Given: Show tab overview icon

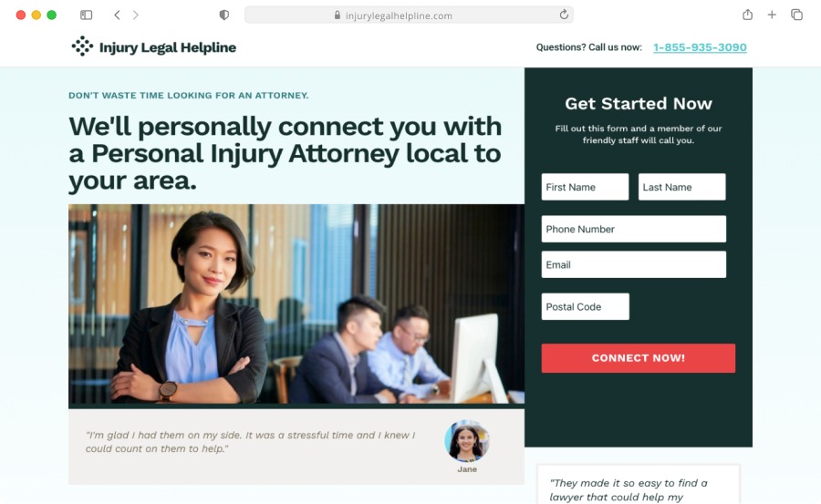Looking at the screenshot, I should pyautogui.click(x=796, y=15).
